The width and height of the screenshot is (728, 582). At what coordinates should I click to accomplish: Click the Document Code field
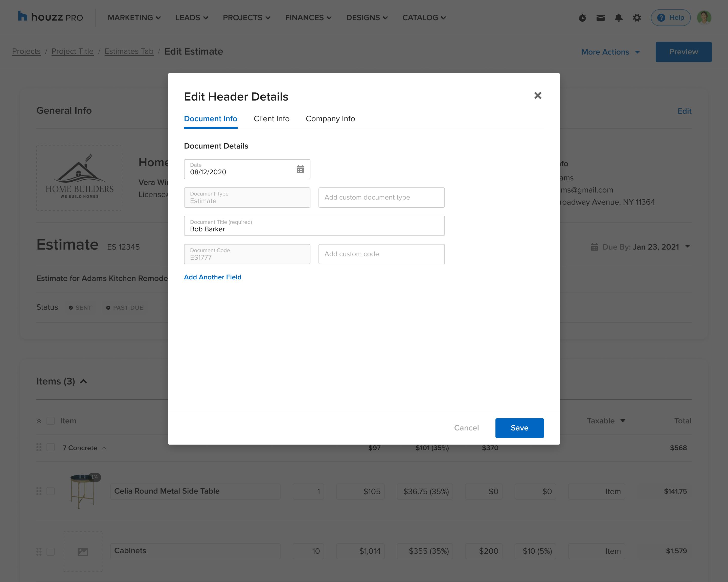(x=247, y=254)
